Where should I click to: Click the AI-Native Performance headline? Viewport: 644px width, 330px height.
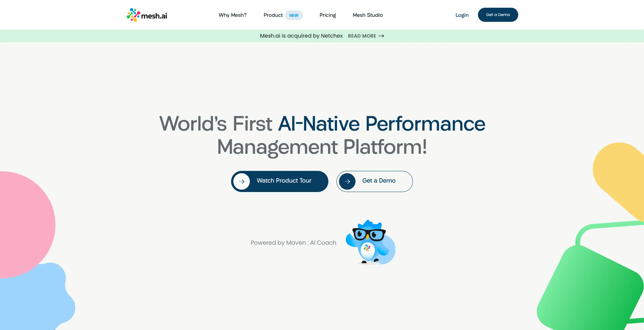pos(382,124)
